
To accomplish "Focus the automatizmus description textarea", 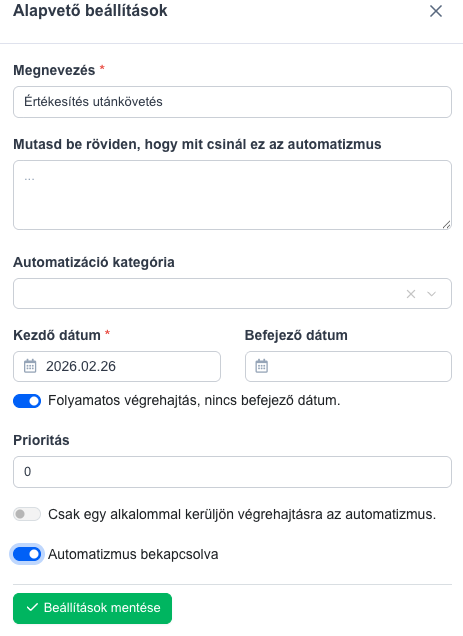I will pos(233,195).
